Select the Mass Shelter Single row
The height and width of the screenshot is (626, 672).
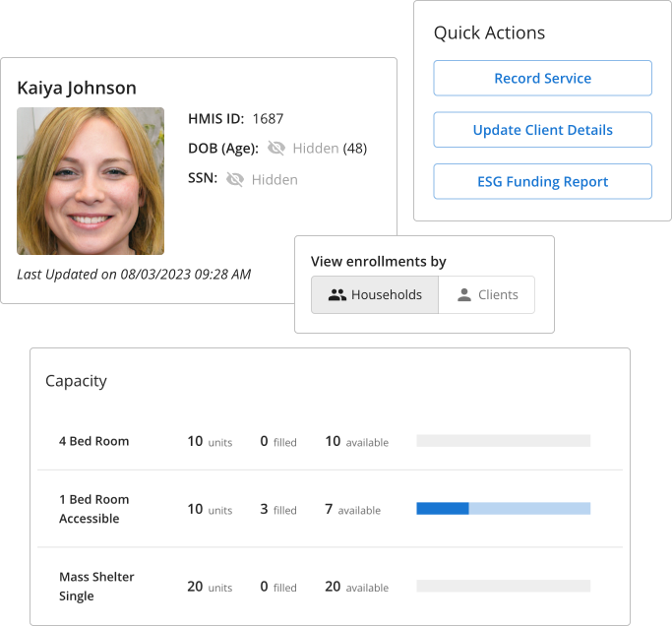click(96, 586)
